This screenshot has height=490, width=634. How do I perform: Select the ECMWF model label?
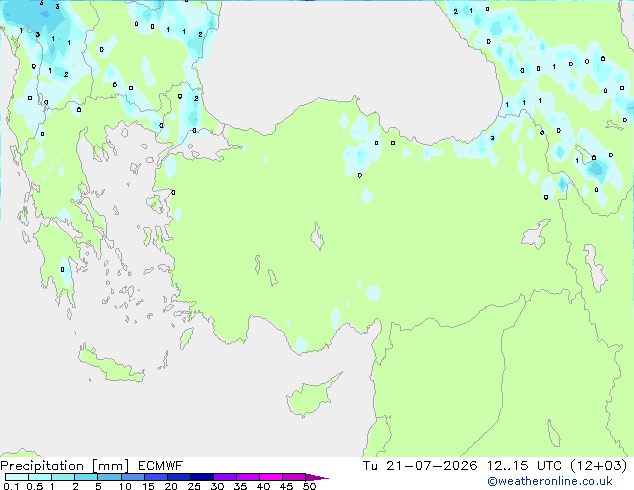[x=161, y=466]
